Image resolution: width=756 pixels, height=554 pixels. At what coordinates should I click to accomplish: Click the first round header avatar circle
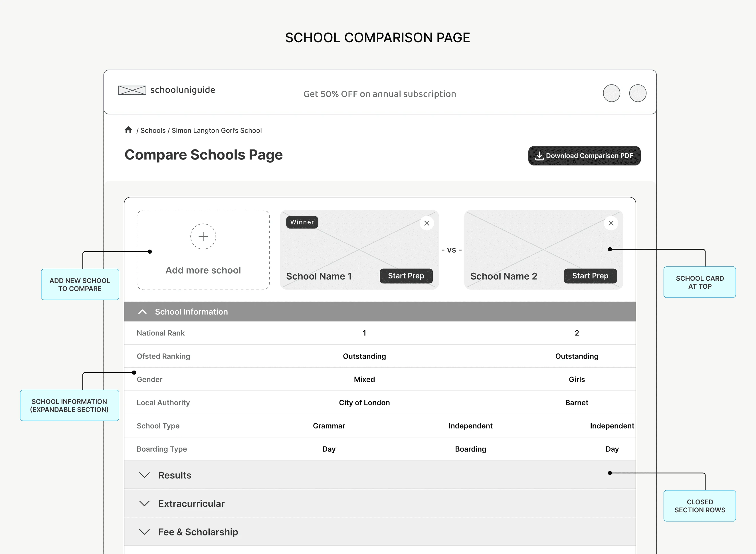pos(611,93)
